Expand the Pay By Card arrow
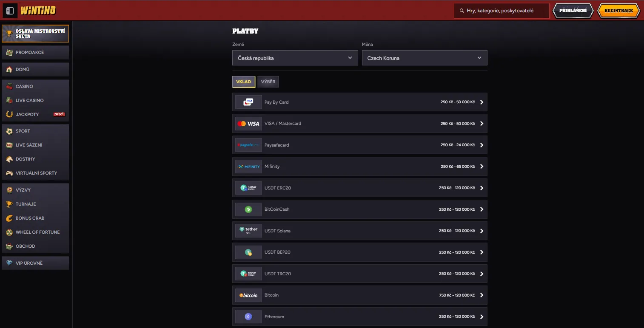 point(482,102)
